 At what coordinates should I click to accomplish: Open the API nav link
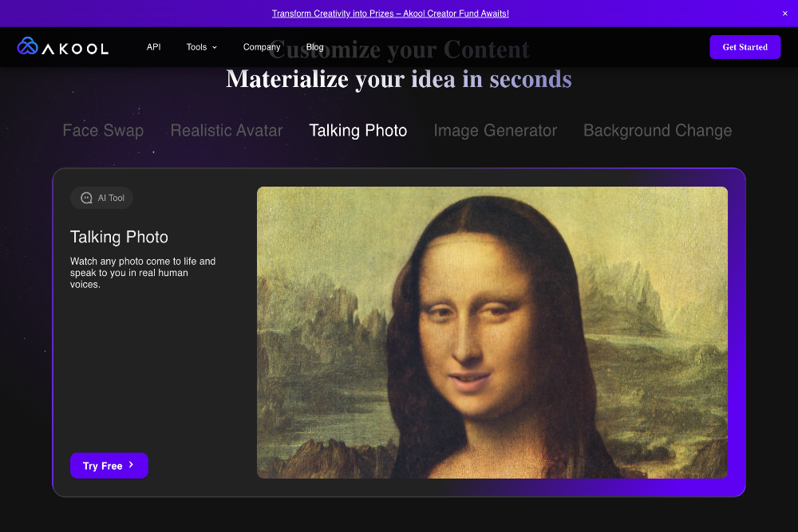[154, 47]
